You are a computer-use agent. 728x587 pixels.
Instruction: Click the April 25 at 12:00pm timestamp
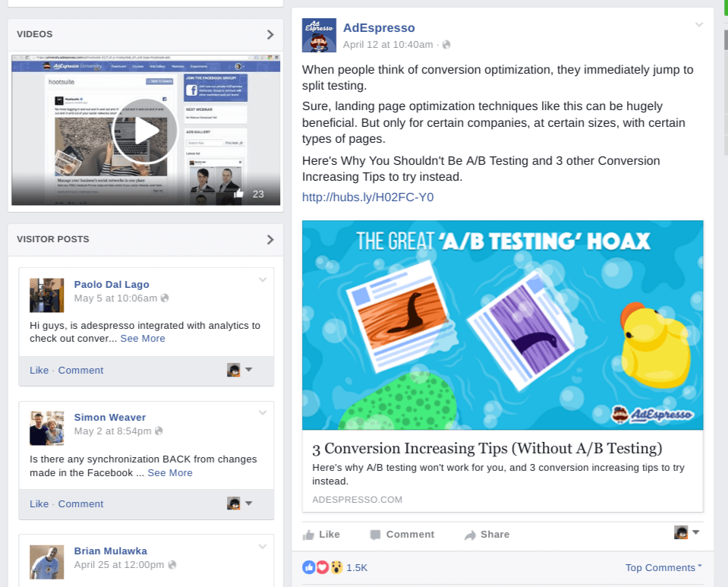click(119, 565)
